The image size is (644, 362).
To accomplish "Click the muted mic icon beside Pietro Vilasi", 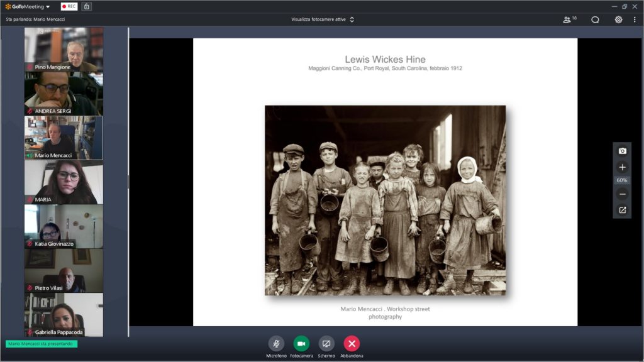I will coord(30,288).
